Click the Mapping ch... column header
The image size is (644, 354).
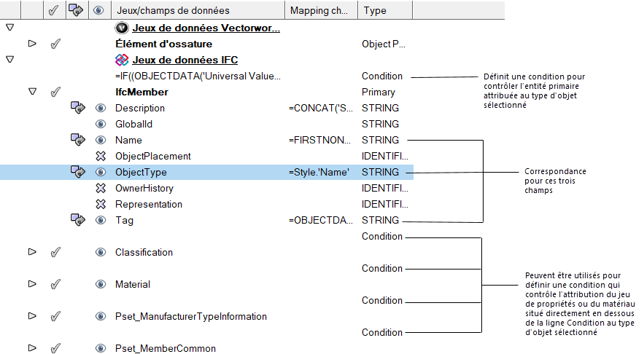coord(321,10)
